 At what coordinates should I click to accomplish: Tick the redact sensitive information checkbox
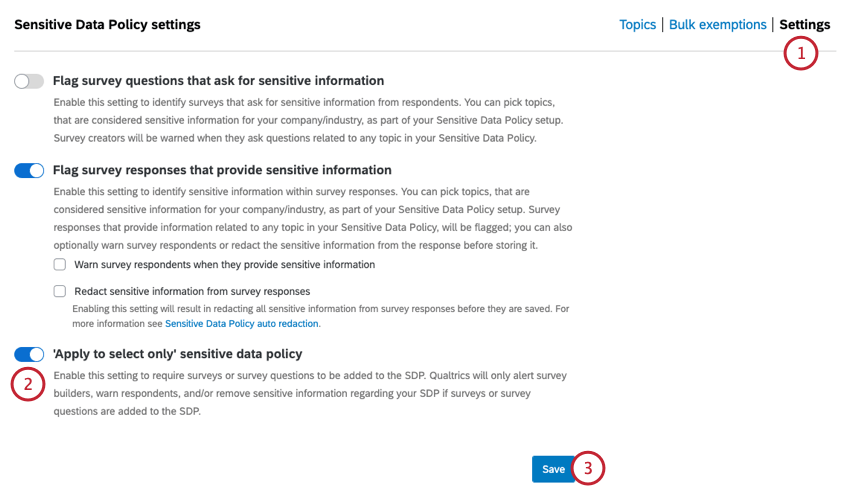pos(60,291)
